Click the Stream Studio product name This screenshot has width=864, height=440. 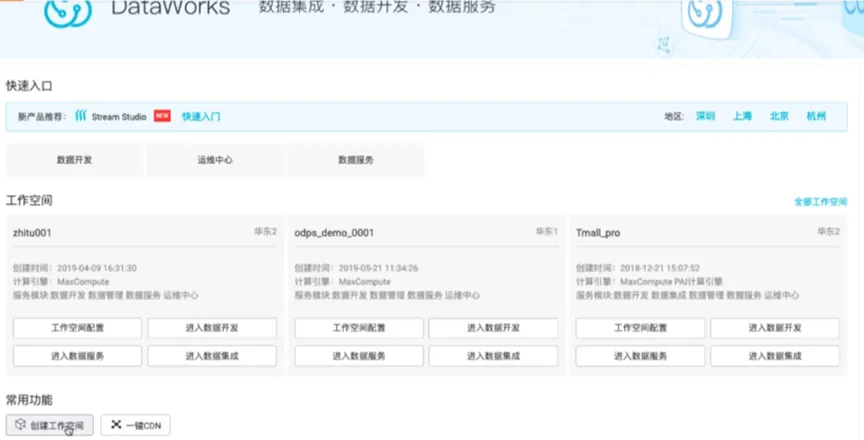point(119,116)
